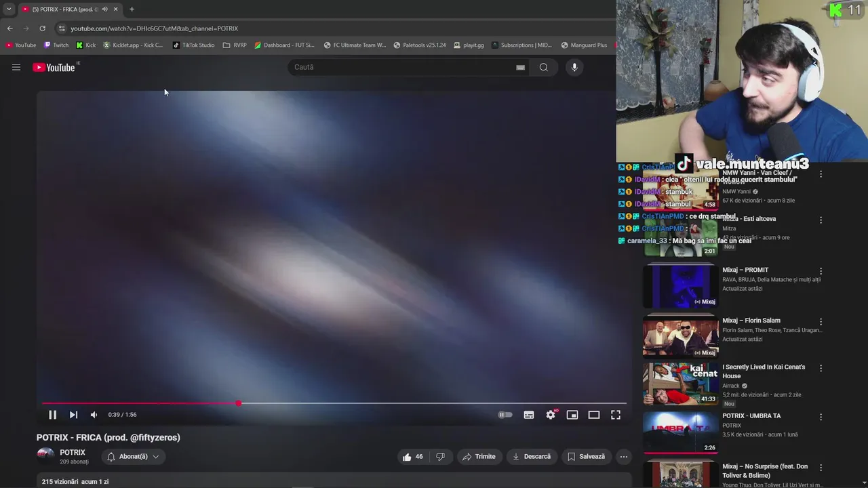Open POTRIX - UMBRA TA thumbnail

tap(680, 432)
